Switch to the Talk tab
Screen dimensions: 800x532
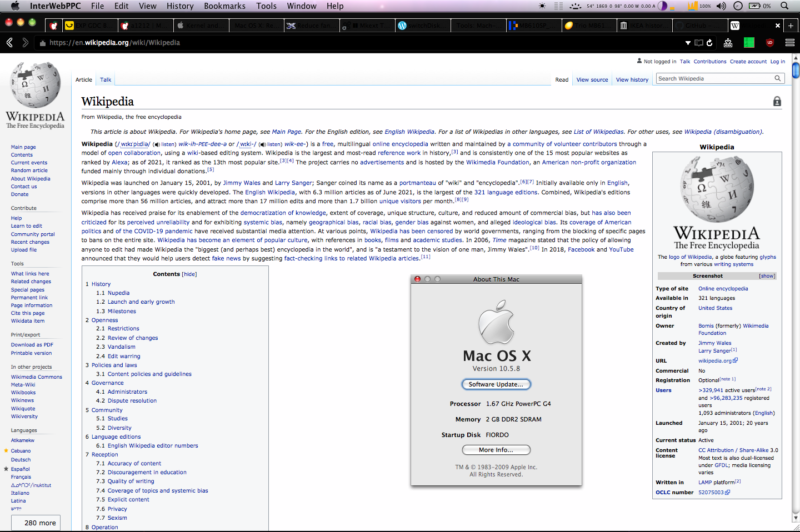pos(106,80)
